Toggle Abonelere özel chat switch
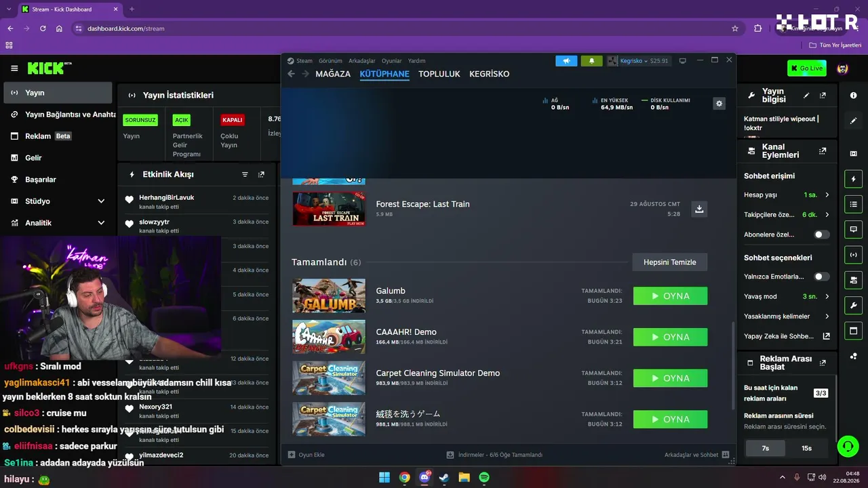The width and height of the screenshot is (868, 488). point(821,235)
